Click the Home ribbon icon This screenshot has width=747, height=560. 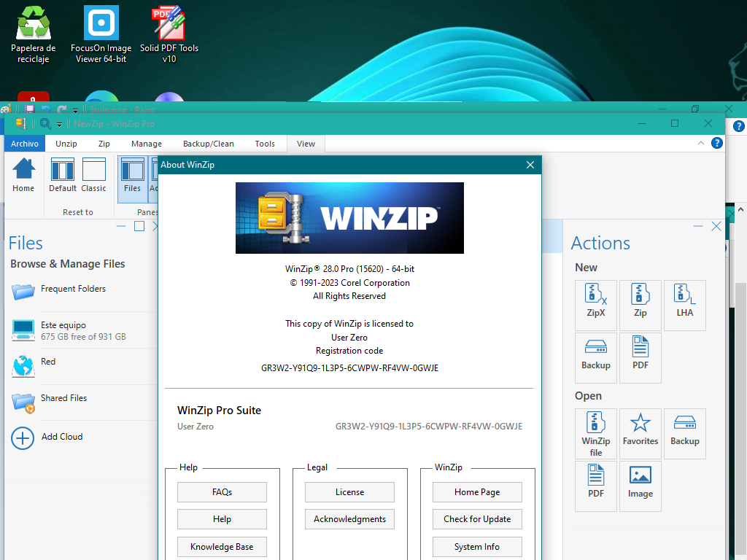click(23, 175)
